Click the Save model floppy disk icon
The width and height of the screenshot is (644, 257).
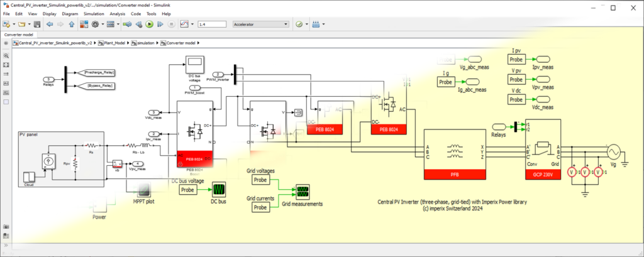click(37, 25)
